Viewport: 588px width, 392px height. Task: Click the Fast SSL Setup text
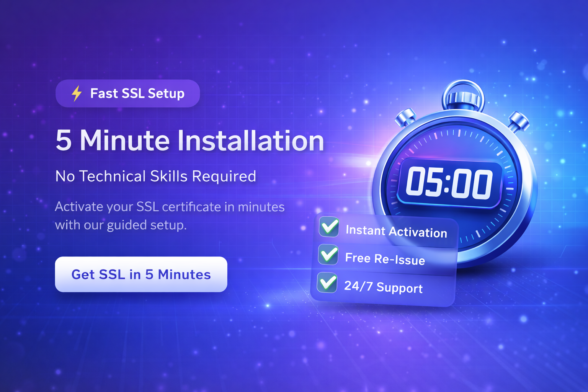[x=137, y=93]
